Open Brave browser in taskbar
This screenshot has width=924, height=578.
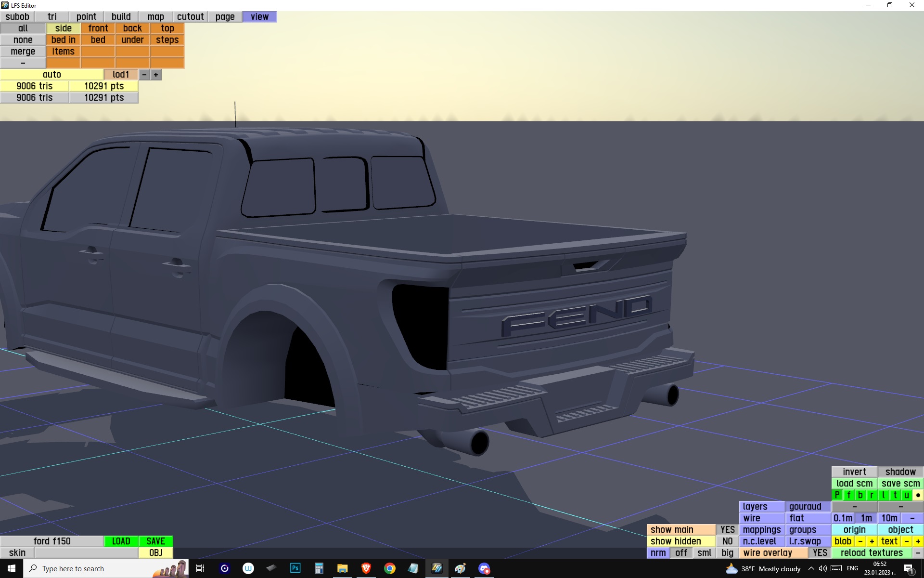366,568
